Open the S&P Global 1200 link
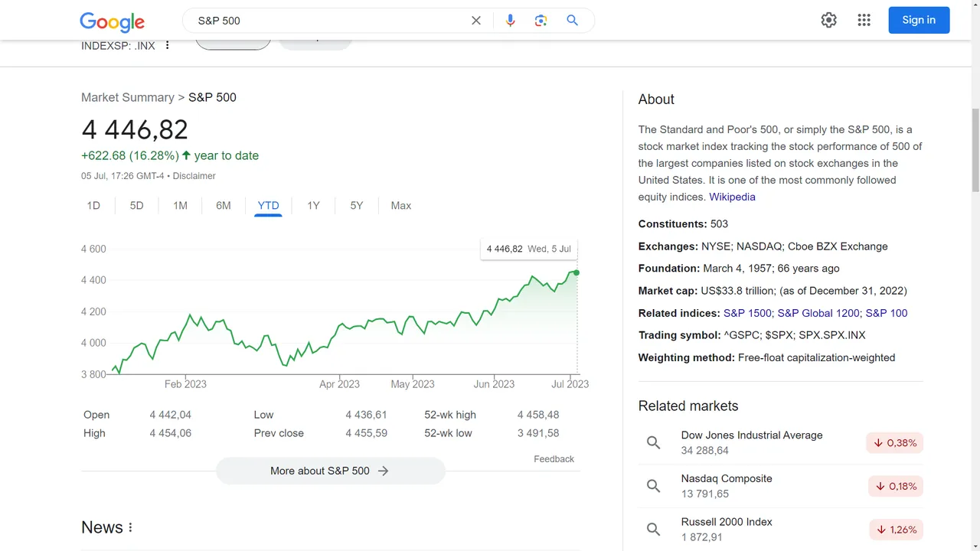The height and width of the screenshot is (551, 980). point(820,313)
